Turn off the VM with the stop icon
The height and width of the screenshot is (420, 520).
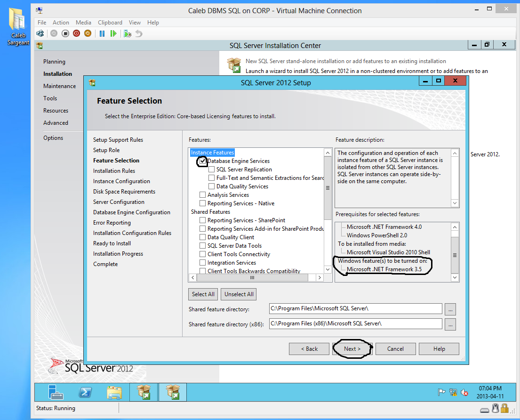(65, 33)
